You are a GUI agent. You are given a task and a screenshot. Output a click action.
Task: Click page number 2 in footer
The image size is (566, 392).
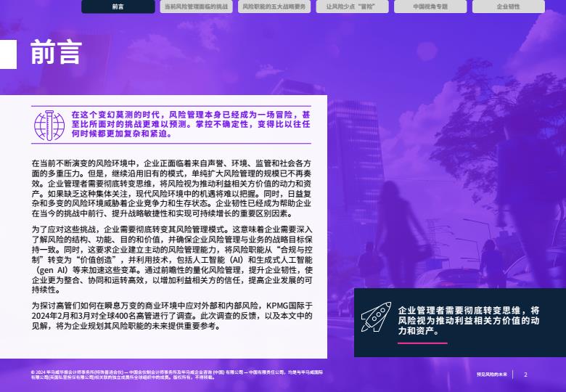click(525, 375)
